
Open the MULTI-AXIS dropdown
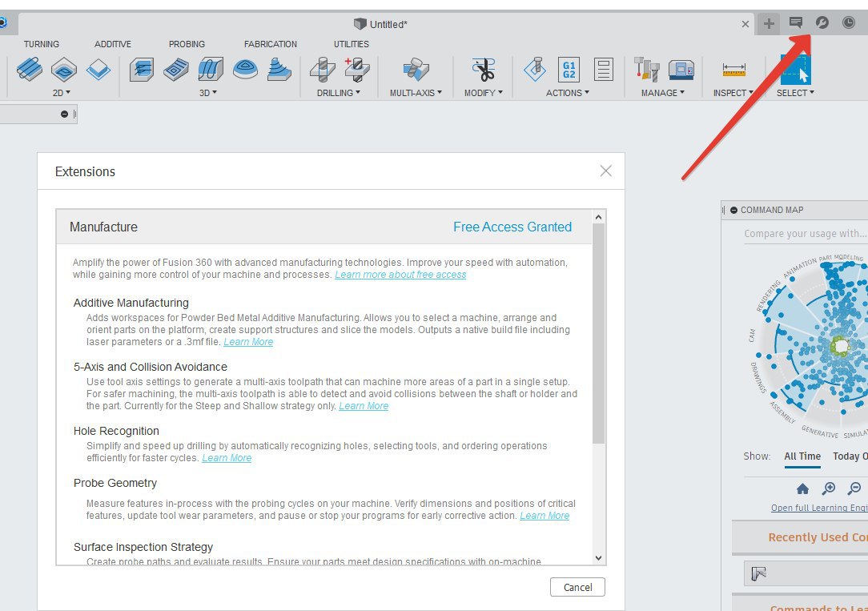tap(416, 93)
